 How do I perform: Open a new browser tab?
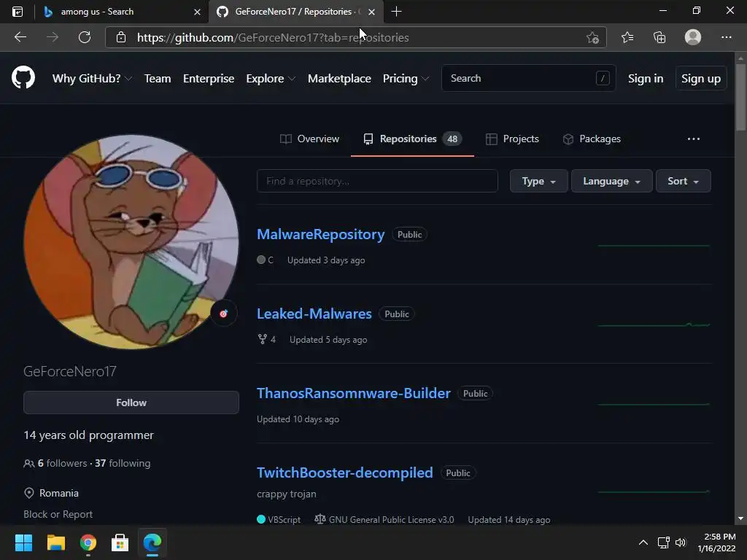396,12
